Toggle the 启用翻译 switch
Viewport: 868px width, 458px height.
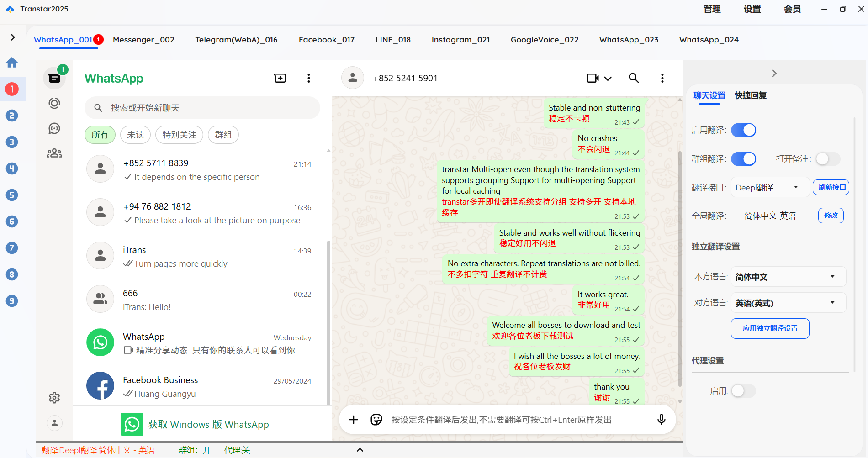point(743,130)
